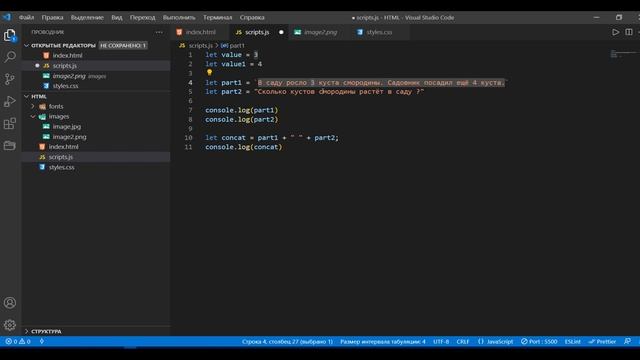Open the Selection (Выделение) menu
Image resolution: width=640 pixels, height=360 pixels.
click(87, 18)
